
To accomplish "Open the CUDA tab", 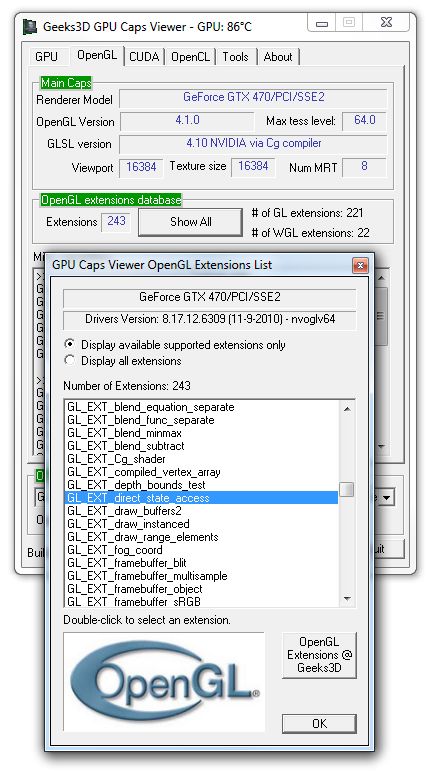I will click(144, 57).
